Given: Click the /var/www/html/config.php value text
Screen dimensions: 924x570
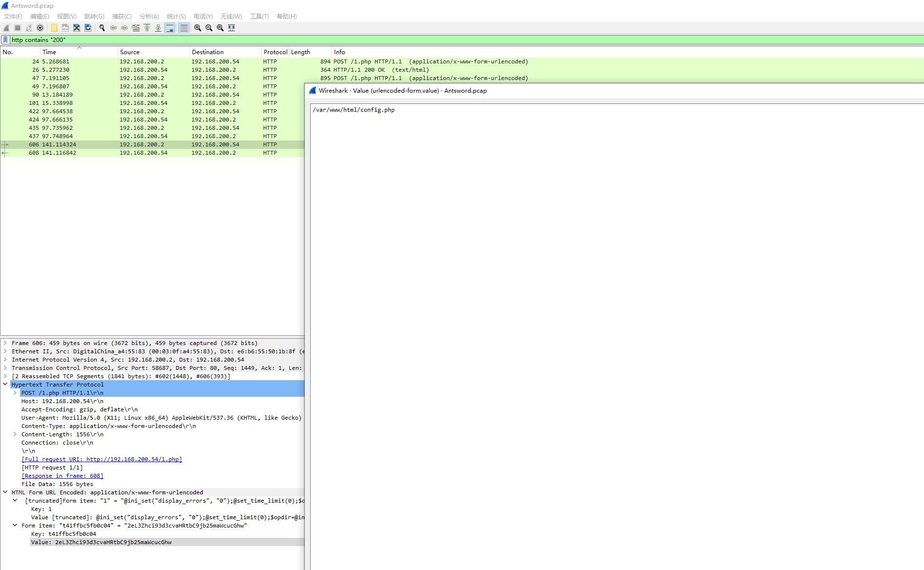Looking at the screenshot, I should (354, 110).
